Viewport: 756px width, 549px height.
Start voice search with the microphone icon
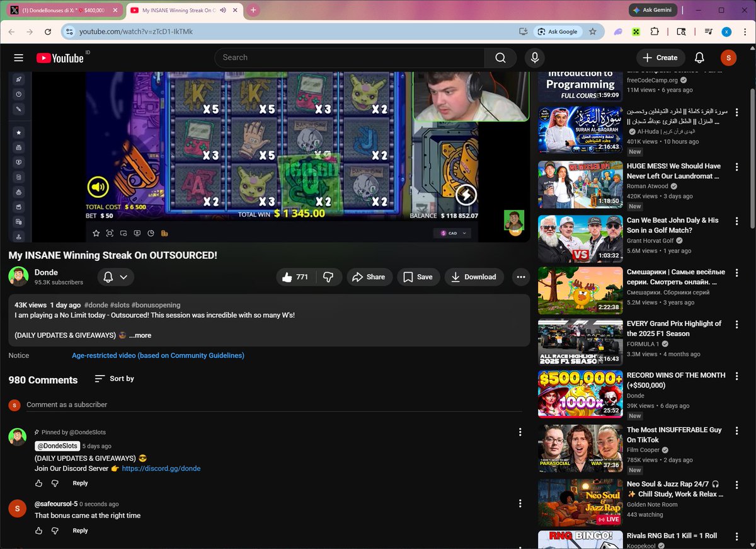pos(535,57)
